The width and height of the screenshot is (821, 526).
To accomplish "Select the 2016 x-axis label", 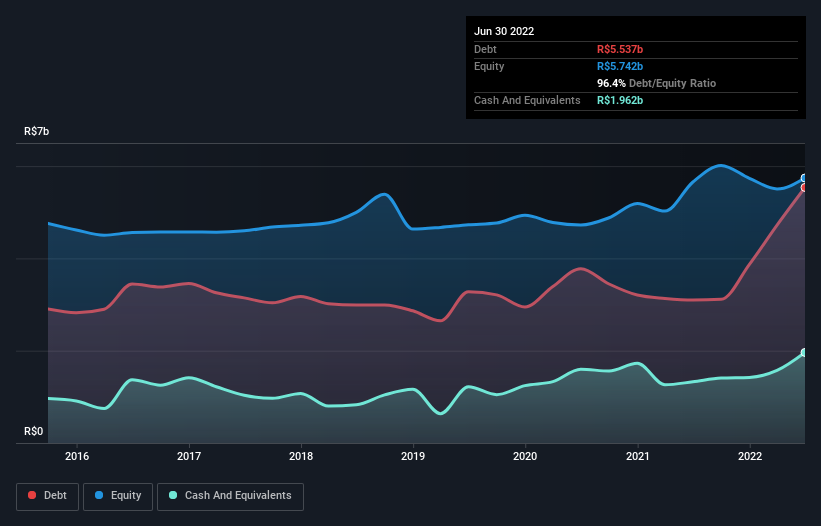I will [x=77, y=457].
